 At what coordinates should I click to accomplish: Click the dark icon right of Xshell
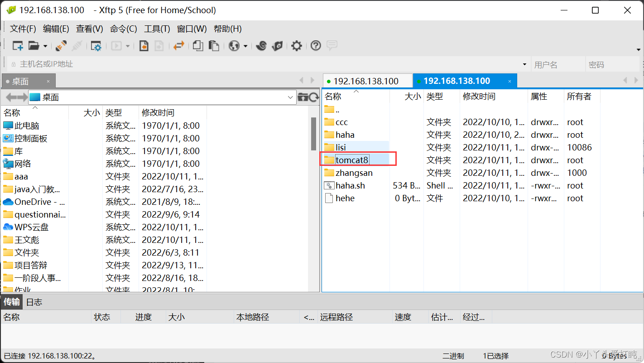pyautogui.click(x=278, y=46)
